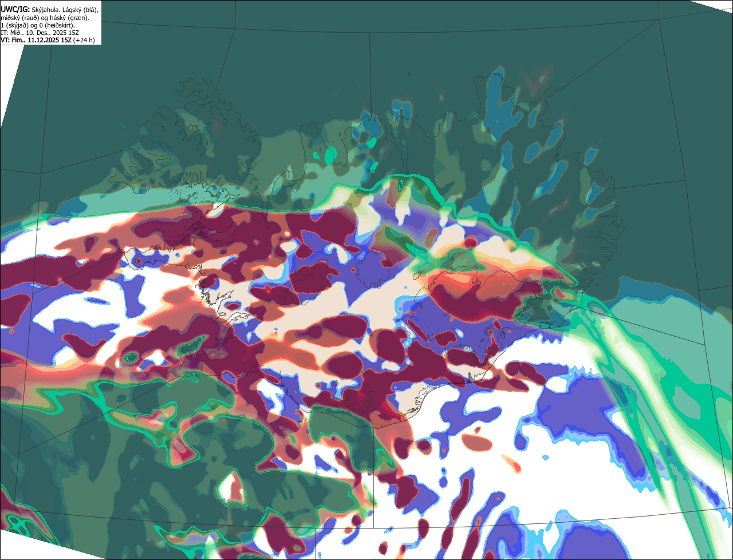733x560 pixels.
Task: Click the "miðský (rauð) og háský (græn)." legend line
Action: pos(45,18)
